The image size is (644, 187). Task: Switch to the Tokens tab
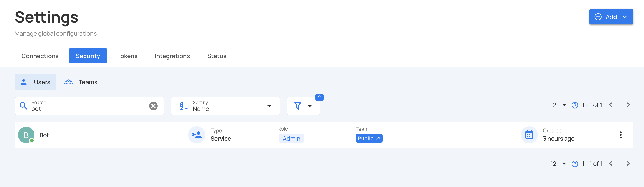click(x=127, y=56)
